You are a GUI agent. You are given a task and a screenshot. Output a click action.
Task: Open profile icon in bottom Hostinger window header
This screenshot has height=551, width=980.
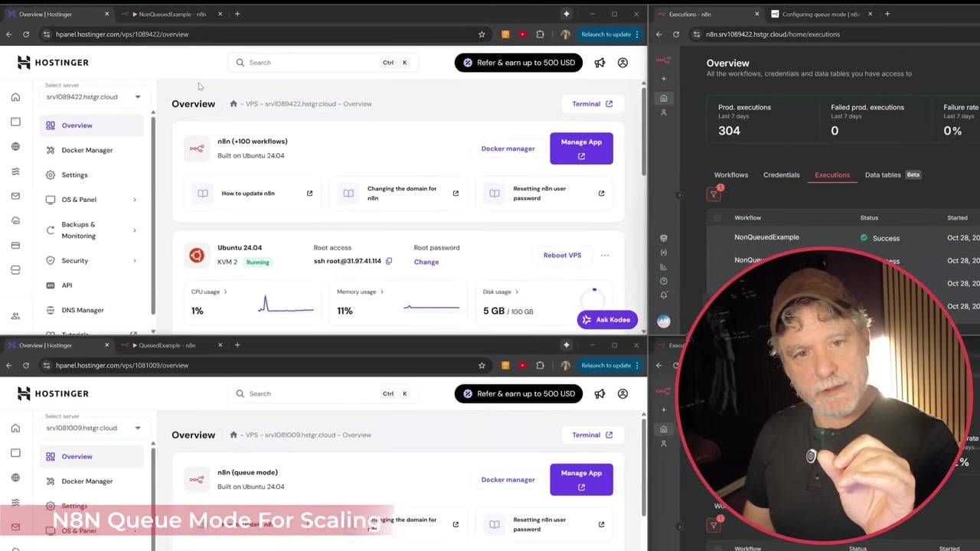[x=622, y=394]
